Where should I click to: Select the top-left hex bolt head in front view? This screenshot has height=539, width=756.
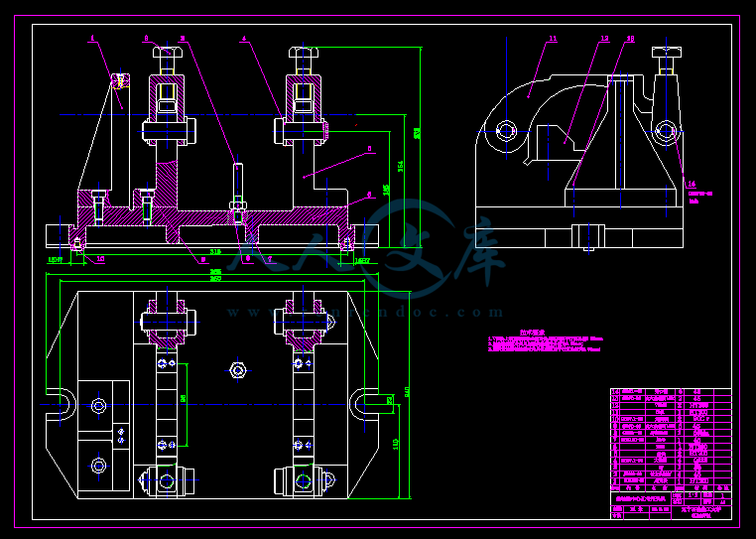pos(167,54)
